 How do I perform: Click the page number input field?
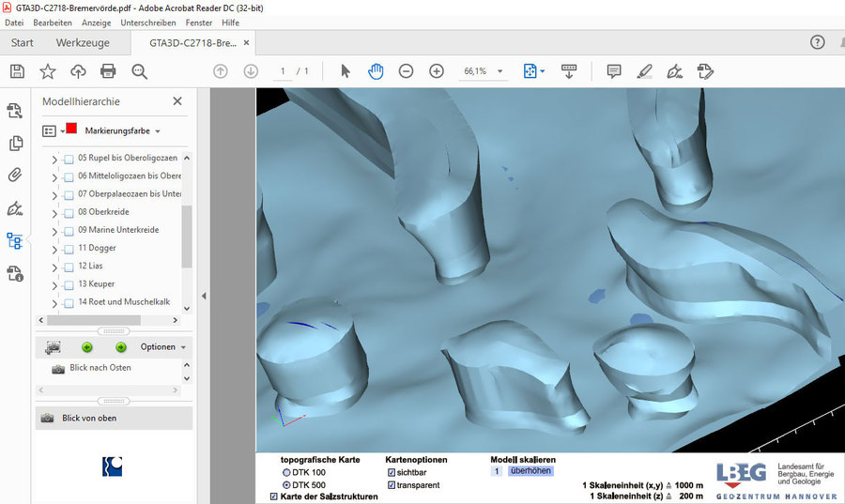pos(283,71)
